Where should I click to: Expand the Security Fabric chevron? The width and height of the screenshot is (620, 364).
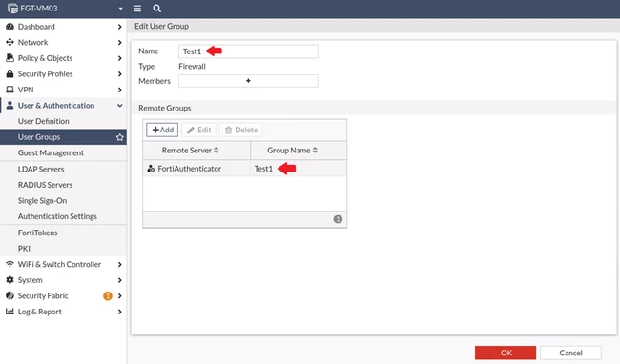point(120,295)
